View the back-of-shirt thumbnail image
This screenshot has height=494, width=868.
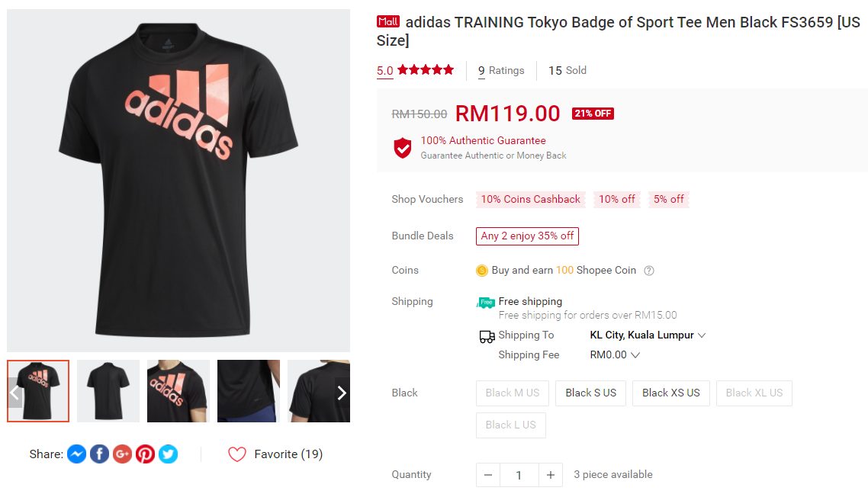[108, 391]
